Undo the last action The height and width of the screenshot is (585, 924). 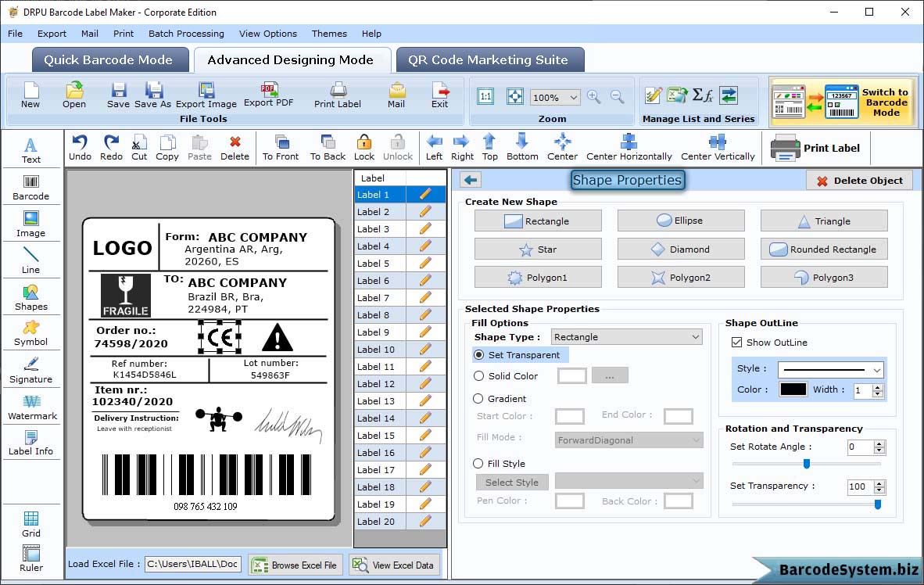point(80,148)
